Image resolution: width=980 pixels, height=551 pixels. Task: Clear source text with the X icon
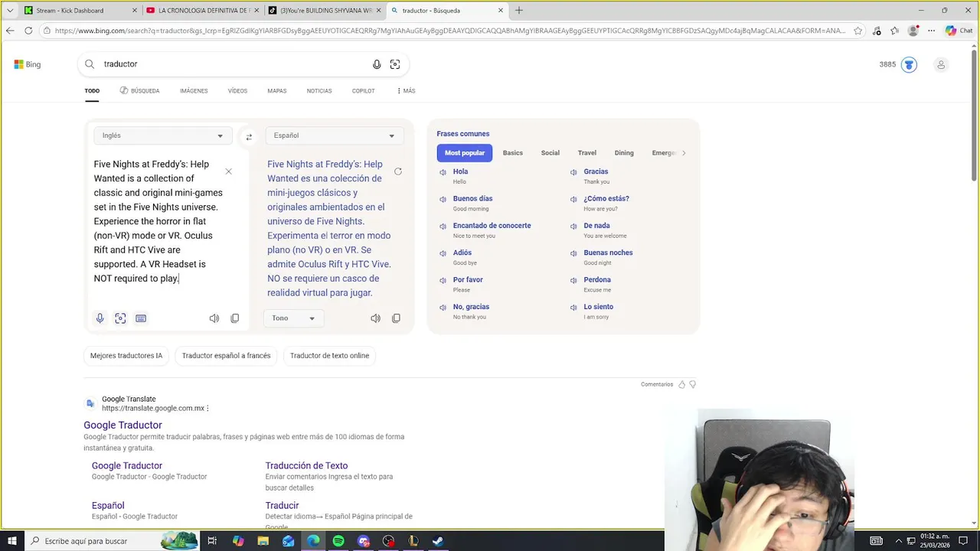tap(228, 171)
